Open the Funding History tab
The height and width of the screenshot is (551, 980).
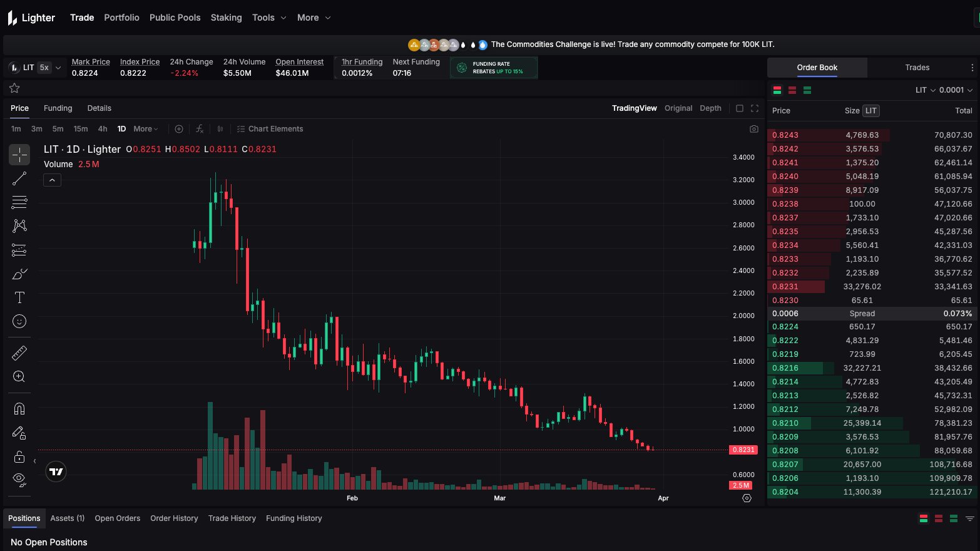point(294,518)
